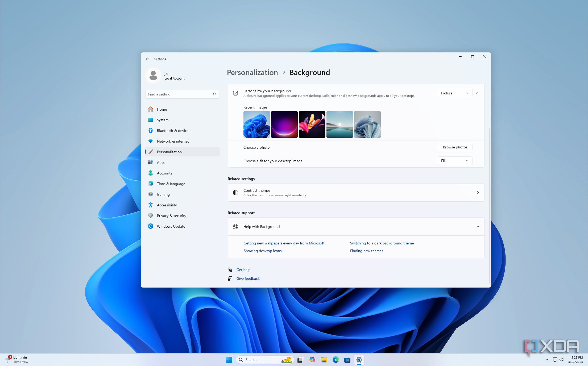Open Microsoft Edge from the taskbar
588x366 pixels.
pyautogui.click(x=336, y=360)
